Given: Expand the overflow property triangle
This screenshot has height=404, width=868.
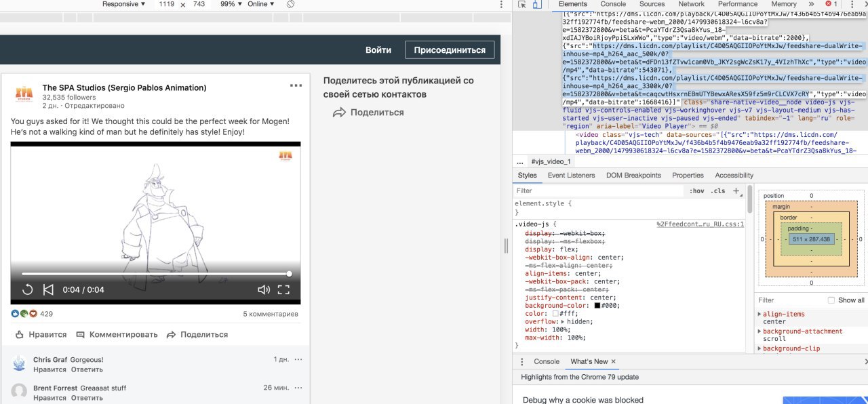Looking at the screenshot, I should (x=563, y=322).
